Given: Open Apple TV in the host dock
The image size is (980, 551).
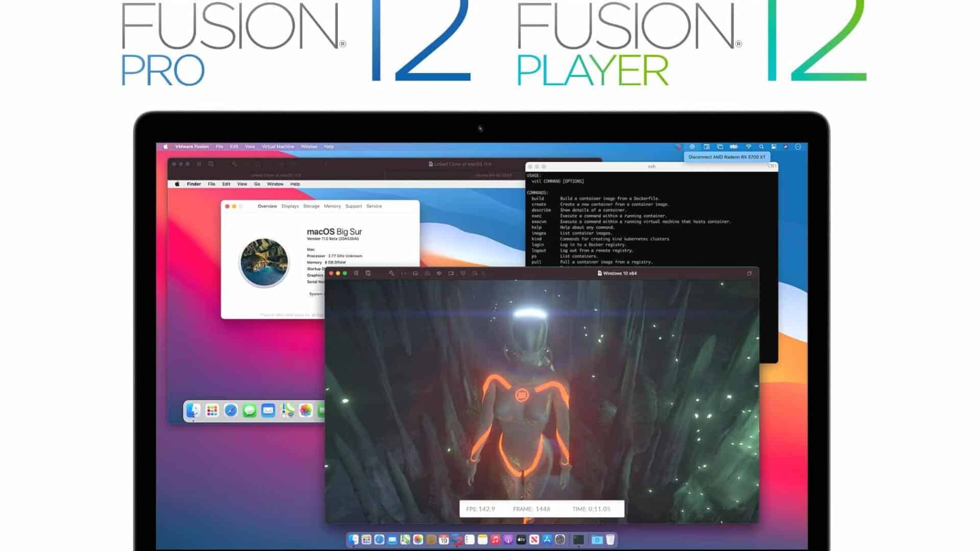Looking at the screenshot, I should click(521, 539).
